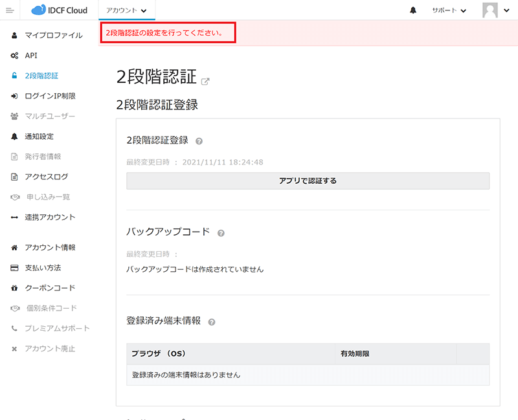Viewport: 518px width, 420px height.
Task: Open マイプロファイル in sidebar
Action: [53, 36]
